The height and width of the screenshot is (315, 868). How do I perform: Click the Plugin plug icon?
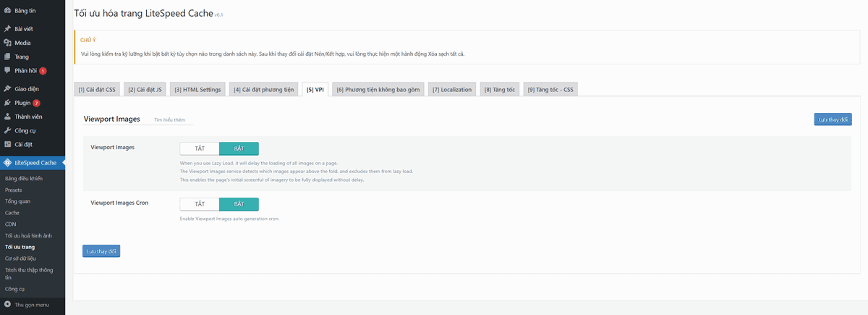click(7, 103)
